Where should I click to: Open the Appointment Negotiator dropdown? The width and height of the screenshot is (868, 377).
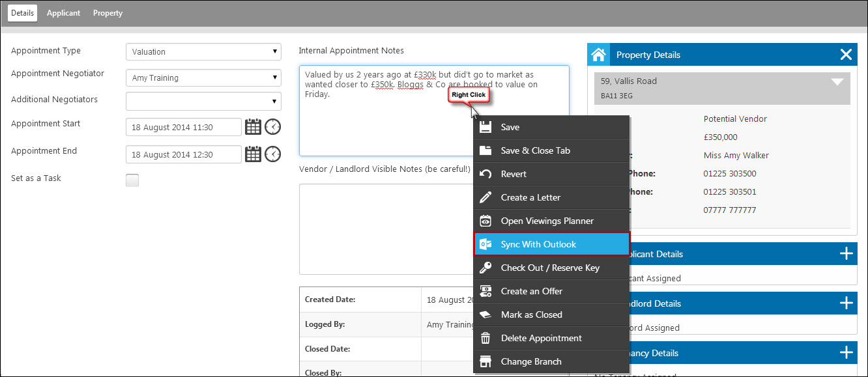(x=203, y=78)
